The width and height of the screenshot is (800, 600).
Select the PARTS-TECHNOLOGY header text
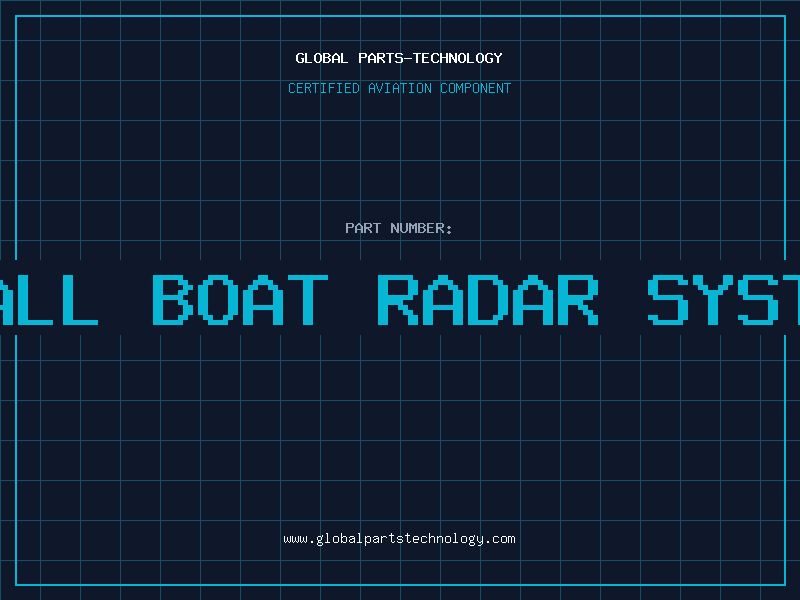[431, 58]
